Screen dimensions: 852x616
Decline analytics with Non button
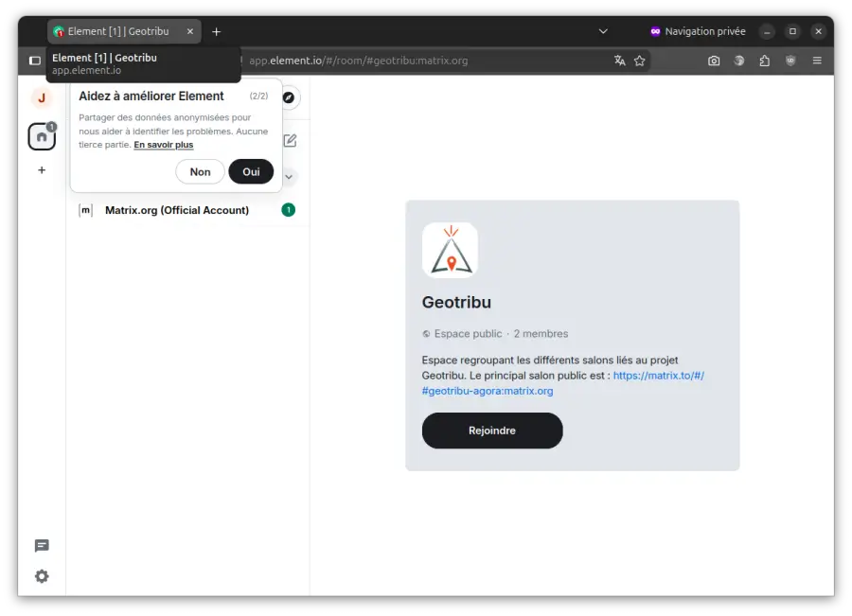tap(200, 171)
